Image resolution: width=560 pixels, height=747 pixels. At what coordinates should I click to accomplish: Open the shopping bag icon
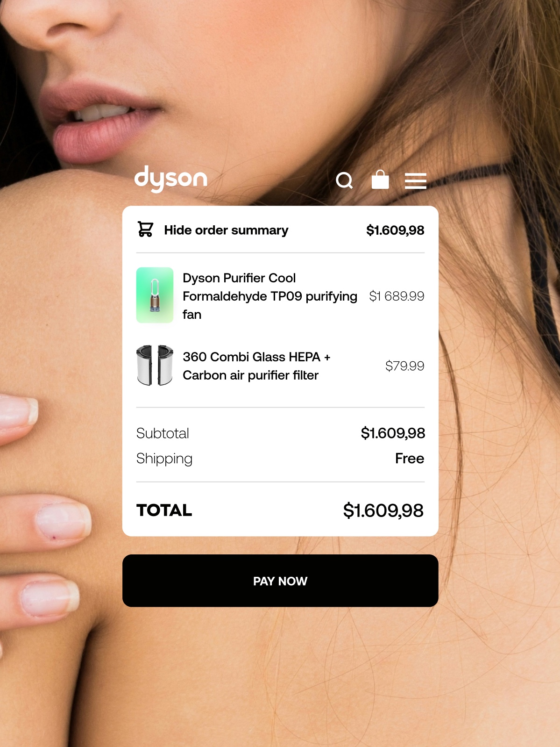pos(380,180)
